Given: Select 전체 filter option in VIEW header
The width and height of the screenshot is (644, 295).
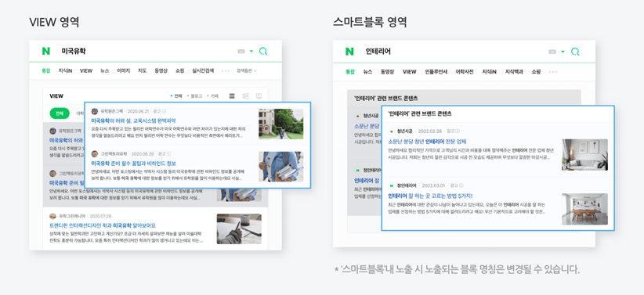Looking at the screenshot, I should pyautogui.click(x=176, y=96).
